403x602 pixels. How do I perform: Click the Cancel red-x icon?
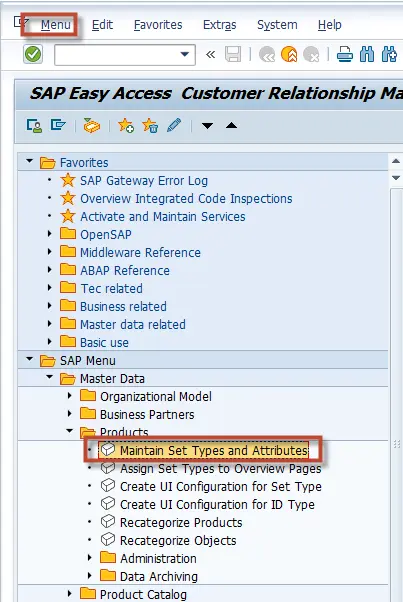point(311,55)
